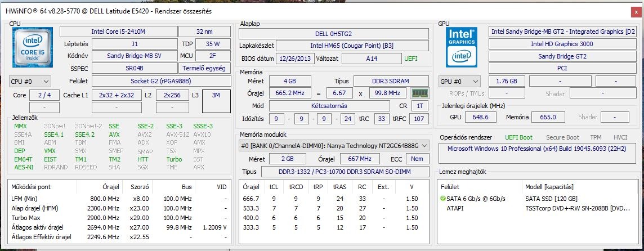Click the HVCI indicator
This screenshot has width=644, height=251.
click(620, 137)
